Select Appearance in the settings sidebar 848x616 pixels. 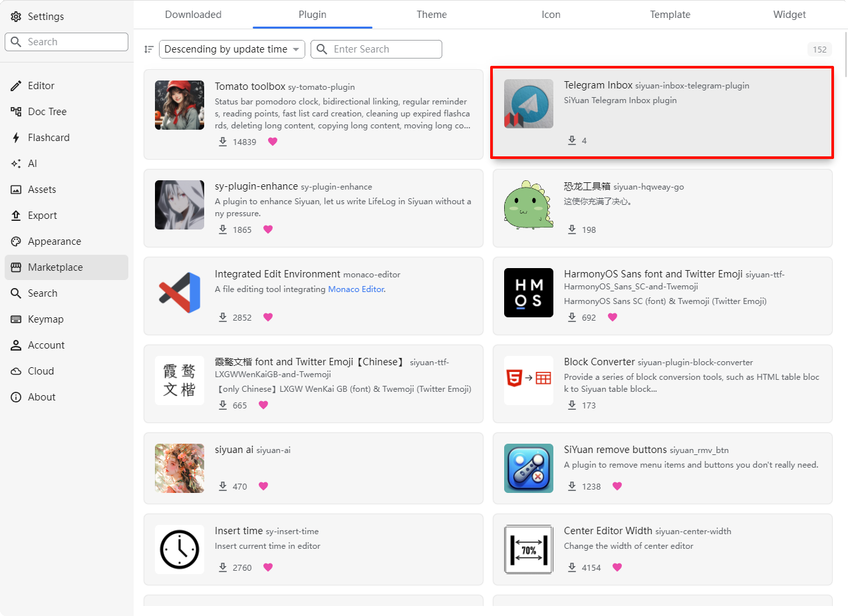click(54, 241)
